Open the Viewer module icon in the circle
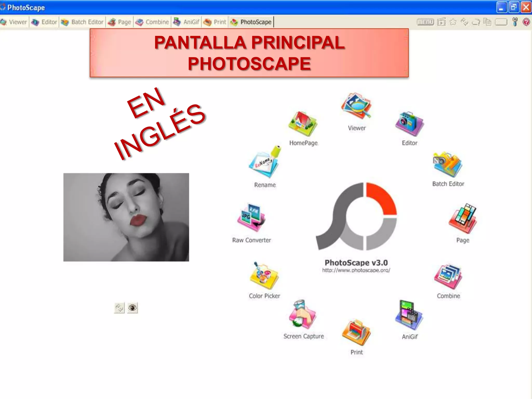This screenshot has height=399, width=532. [x=356, y=106]
